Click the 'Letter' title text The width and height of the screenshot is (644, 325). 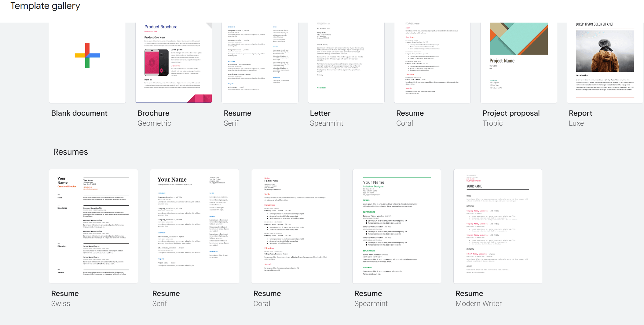320,113
